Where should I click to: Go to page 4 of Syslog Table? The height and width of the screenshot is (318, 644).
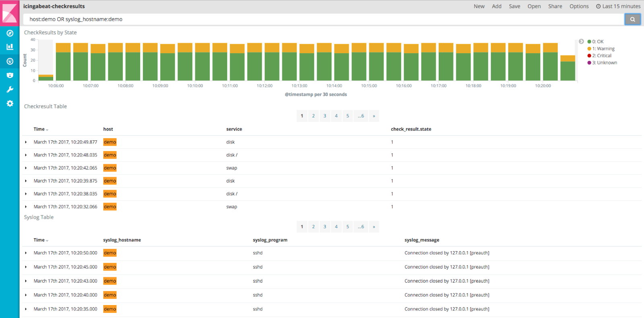coord(336,227)
